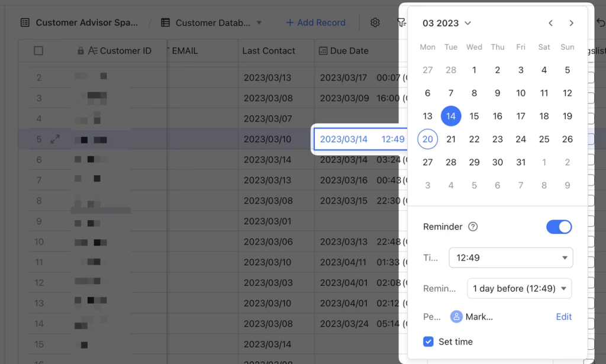Click the filter icon in toolbar

402,23
